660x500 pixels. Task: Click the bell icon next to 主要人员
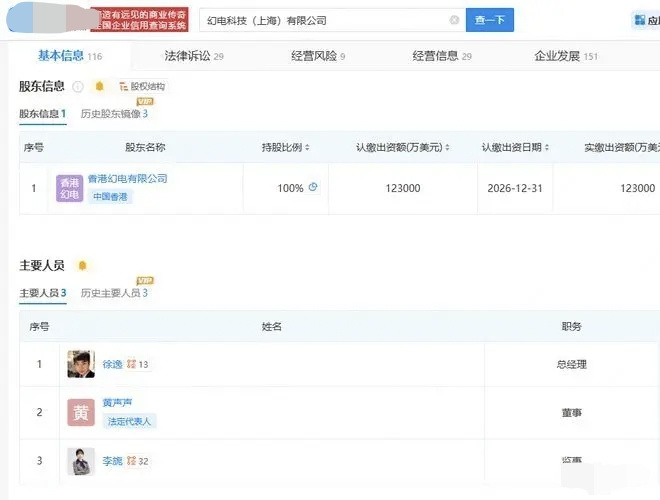82,266
